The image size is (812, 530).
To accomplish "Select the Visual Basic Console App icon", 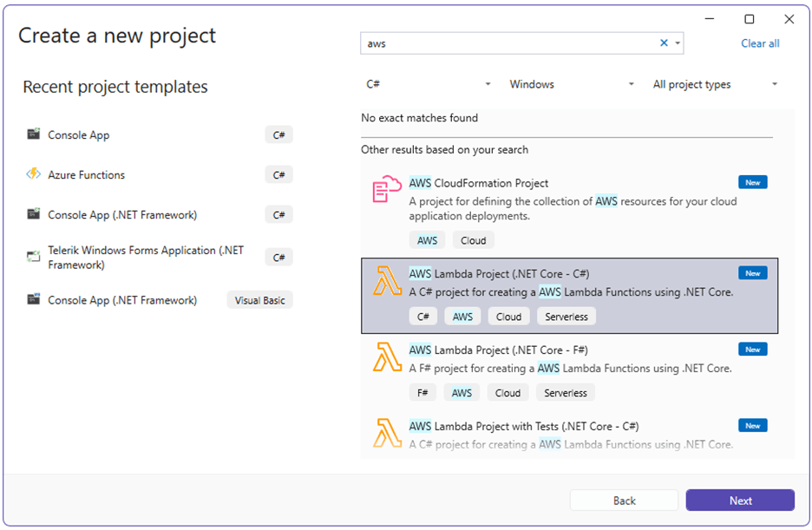I will tap(33, 299).
